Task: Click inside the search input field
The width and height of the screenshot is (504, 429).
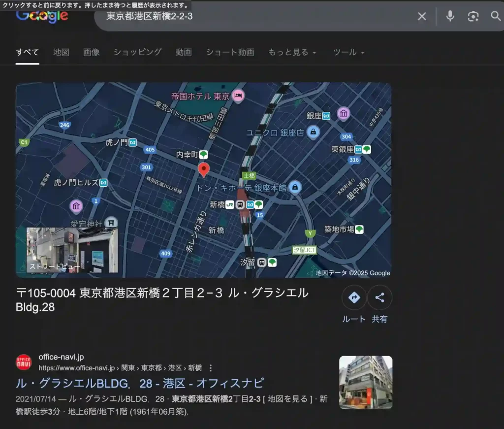Action: pos(221,16)
